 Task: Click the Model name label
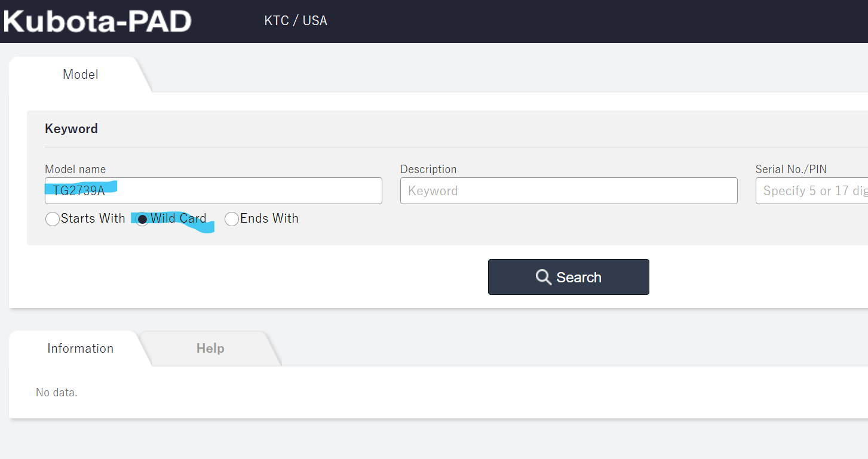click(x=75, y=170)
